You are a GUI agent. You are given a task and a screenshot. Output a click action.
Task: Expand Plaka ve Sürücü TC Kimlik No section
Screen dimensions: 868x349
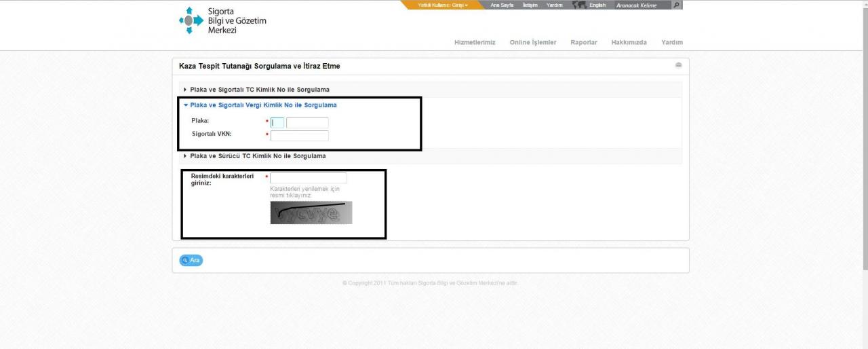[258, 156]
